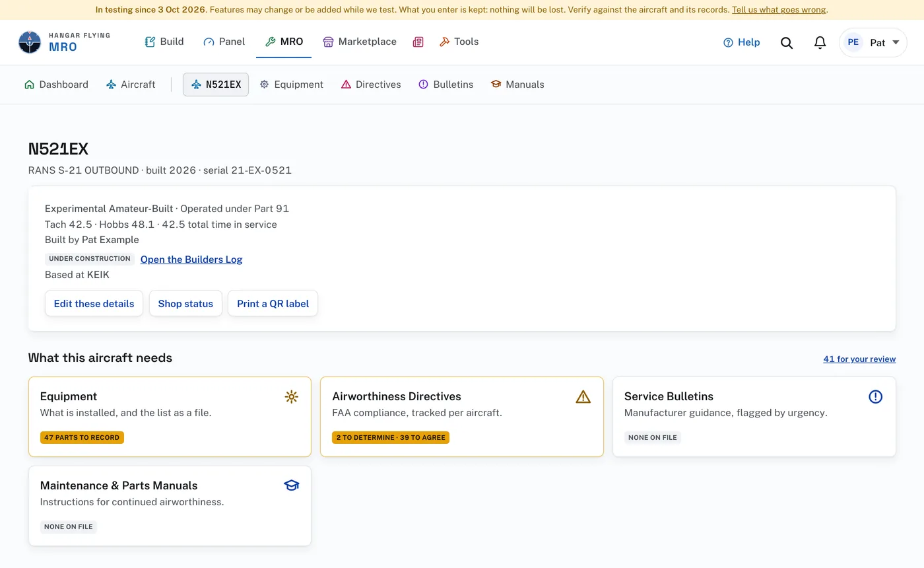Click the UNDER CONSTRUCTION badge
The width and height of the screenshot is (924, 568).
click(x=90, y=259)
